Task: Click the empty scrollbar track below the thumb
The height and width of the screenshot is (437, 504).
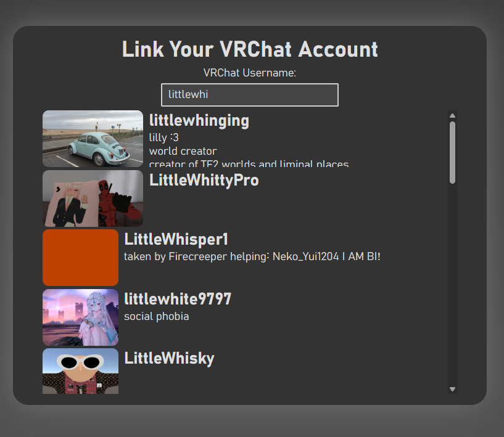Action: [x=452, y=284]
